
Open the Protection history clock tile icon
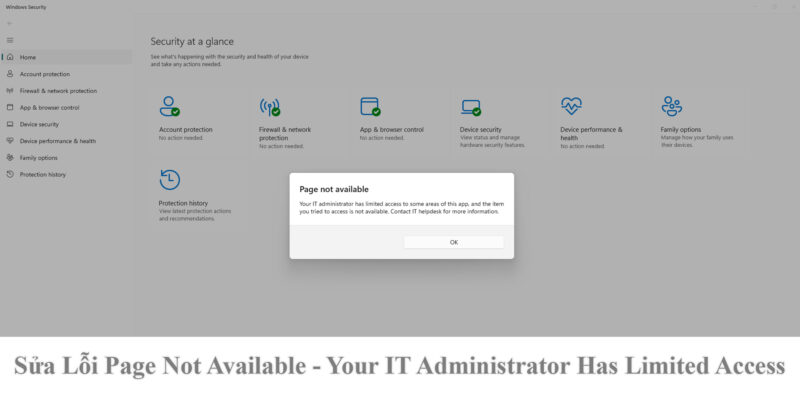pos(169,180)
